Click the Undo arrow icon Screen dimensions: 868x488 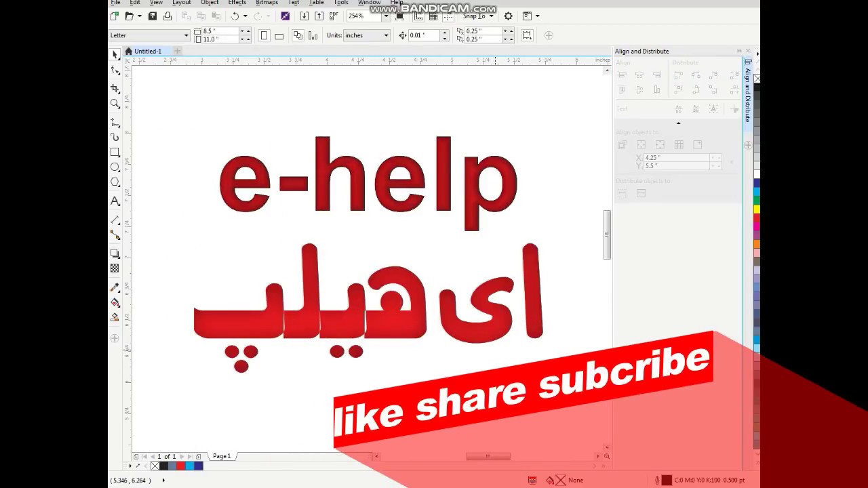(x=235, y=16)
